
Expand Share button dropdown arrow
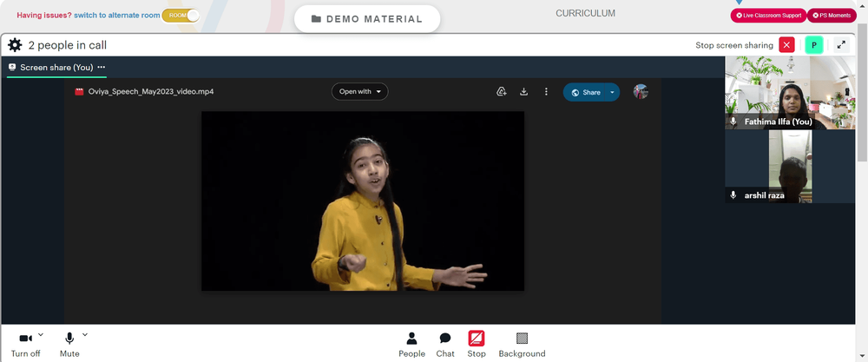(612, 92)
